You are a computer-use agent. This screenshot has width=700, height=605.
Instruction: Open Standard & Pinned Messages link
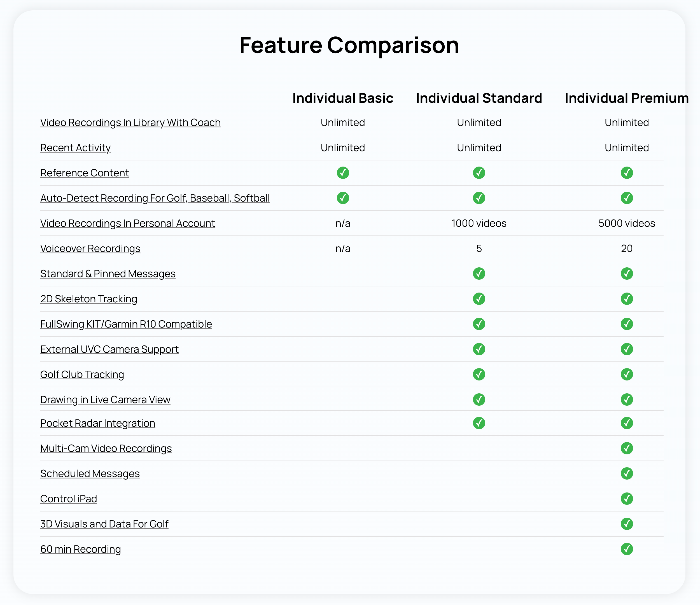pyautogui.click(x=108, y=274)
